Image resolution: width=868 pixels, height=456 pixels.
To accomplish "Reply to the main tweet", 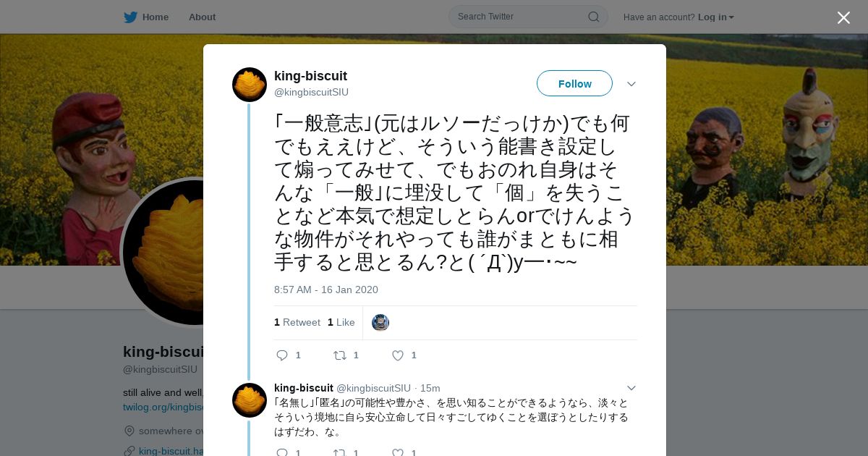I will [x=282, y=355].
